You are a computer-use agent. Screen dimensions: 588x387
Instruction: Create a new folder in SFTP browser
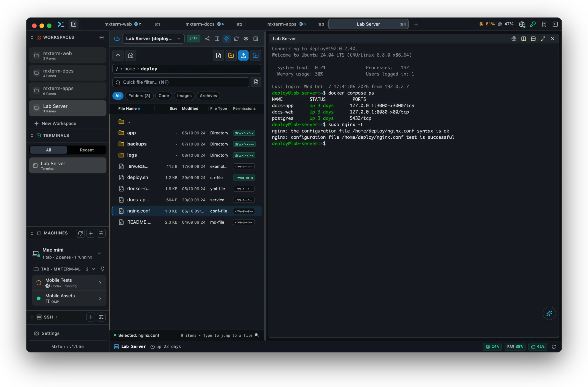(x=231, y=55)
